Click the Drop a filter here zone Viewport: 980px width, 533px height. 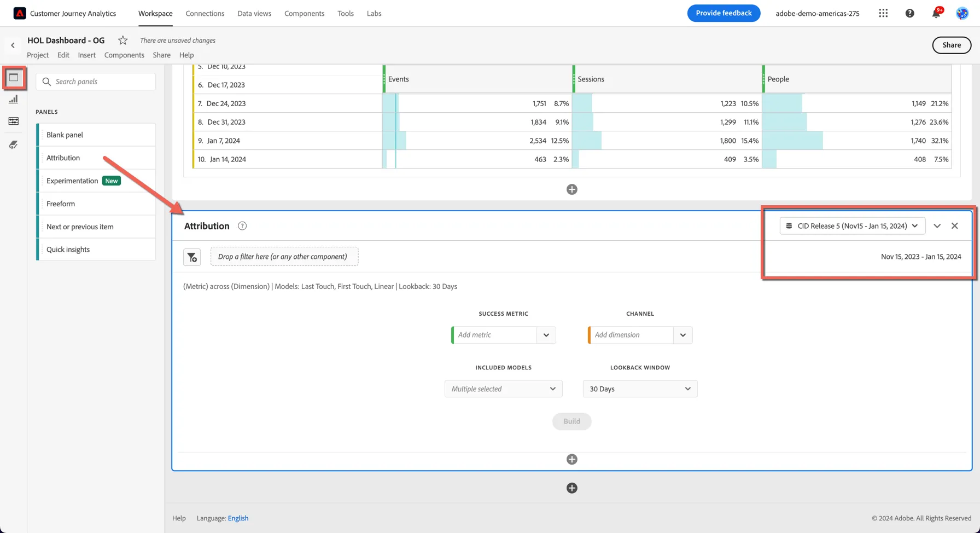284,257
